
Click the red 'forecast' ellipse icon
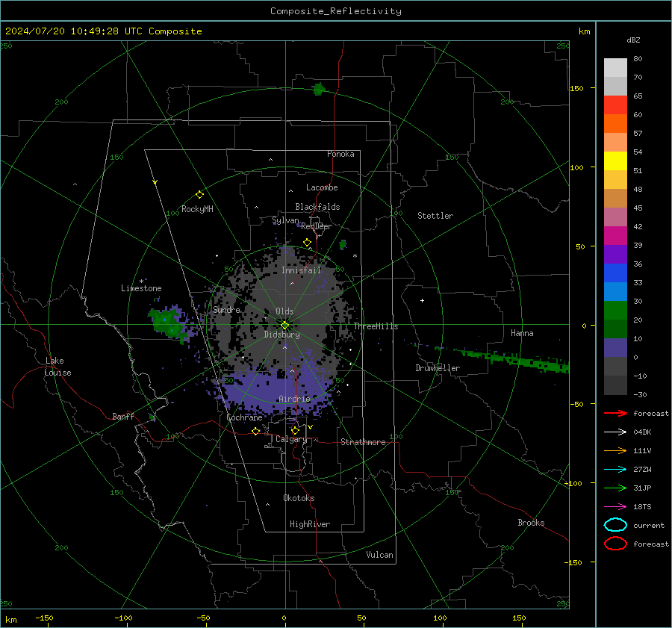pos(615,544)
